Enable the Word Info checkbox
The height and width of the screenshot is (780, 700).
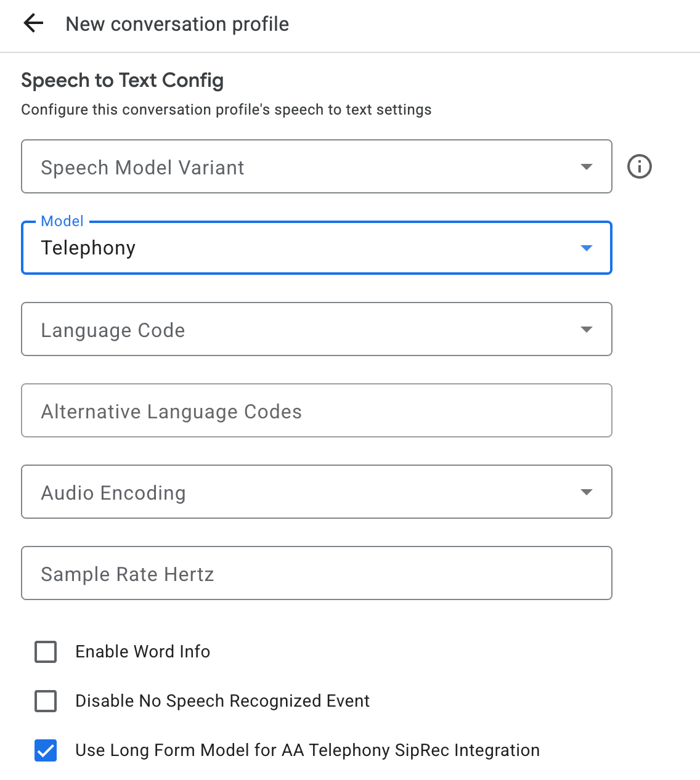[x=46, y=652]
